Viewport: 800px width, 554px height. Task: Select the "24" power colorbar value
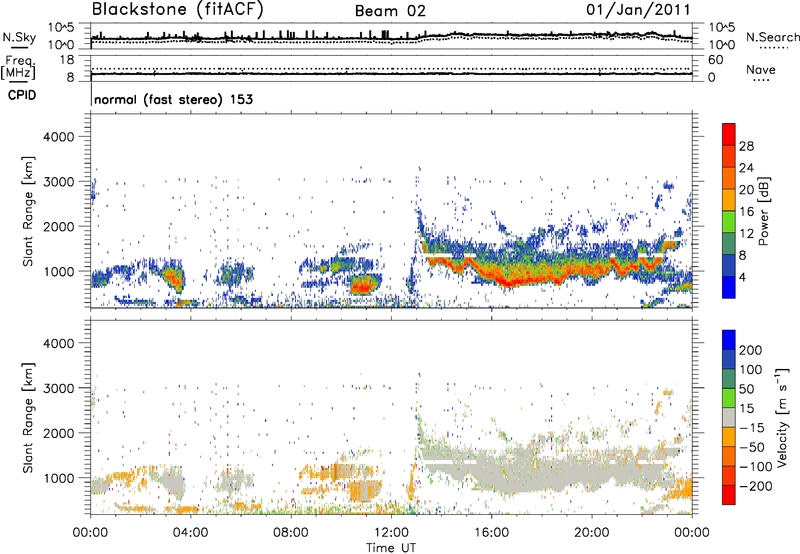(x=746, y=168)
